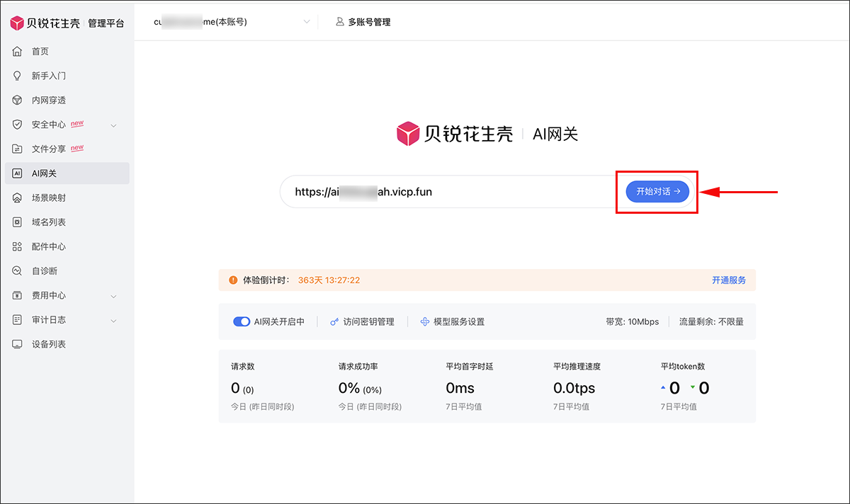Toggle the AI网关开启中 switch
The width and height of the screenshot is (850, 504).
(242, 321)
